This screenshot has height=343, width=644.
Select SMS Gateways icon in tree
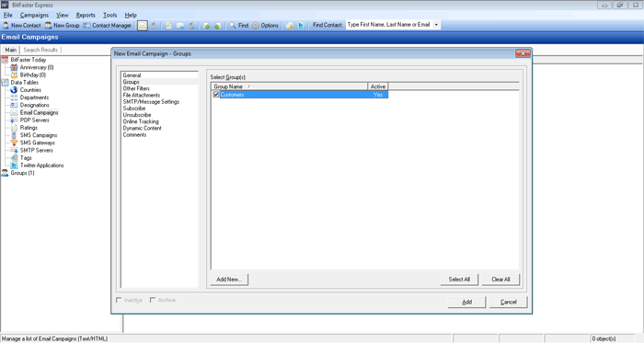coord(14,143)
